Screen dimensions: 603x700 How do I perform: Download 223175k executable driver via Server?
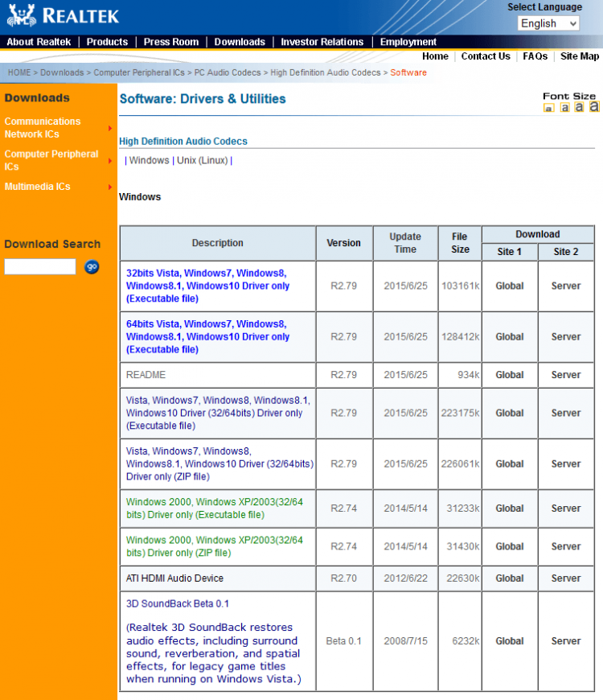pos(565,413)
